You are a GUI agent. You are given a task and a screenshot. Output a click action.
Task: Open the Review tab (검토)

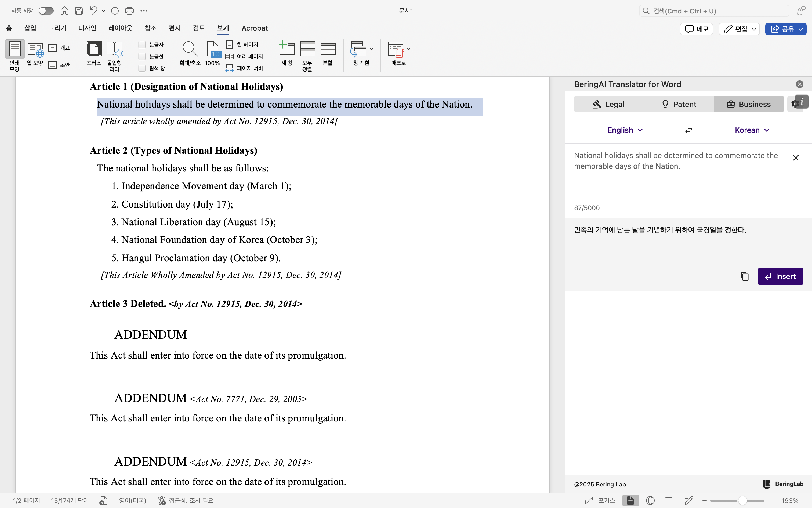coord(199,28)
